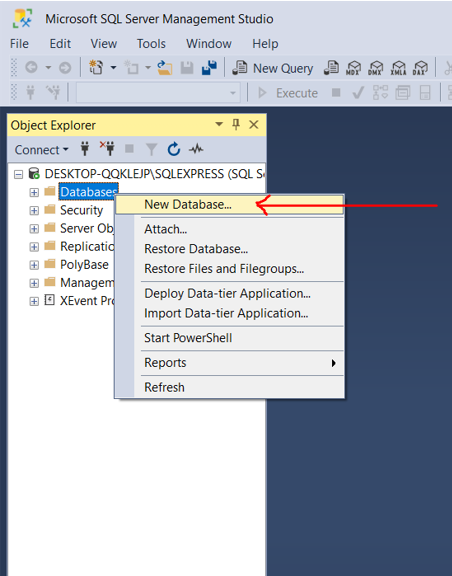Choose Restore Database... menu item
The image size is (452, 576).
coord(230,249)
